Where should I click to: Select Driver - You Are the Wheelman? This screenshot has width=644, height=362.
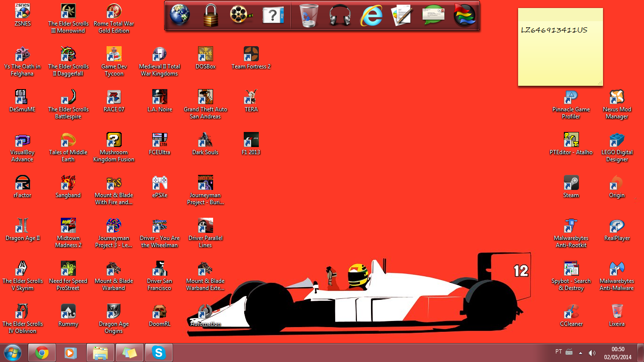[x=160, y=225]
